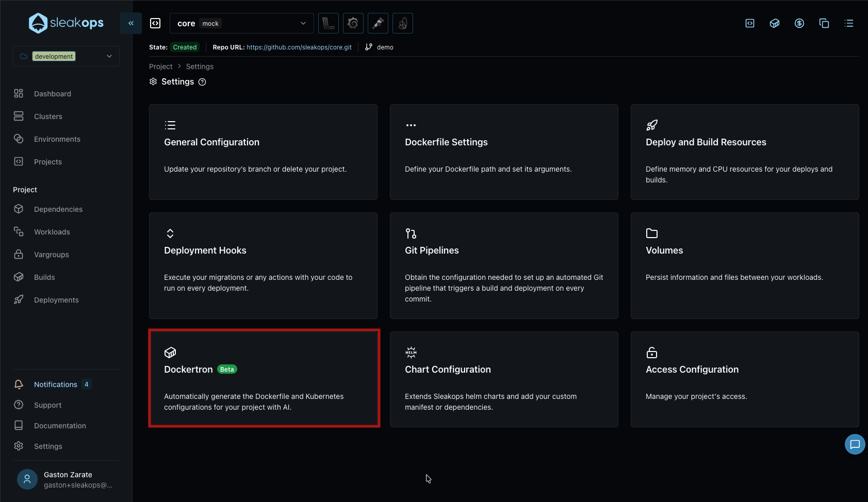Open the Deployments section in the sidebar
868x502 pixels.
click(x=56, y=299)
